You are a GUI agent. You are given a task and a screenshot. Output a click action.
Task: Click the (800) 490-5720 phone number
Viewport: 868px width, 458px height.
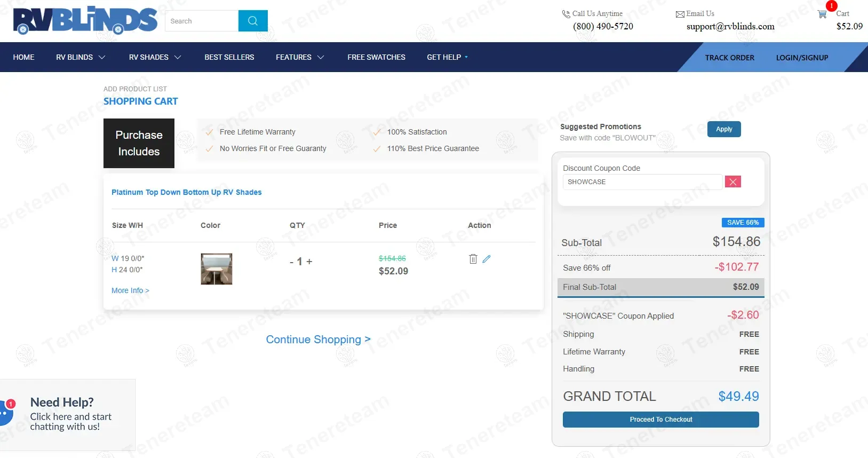coord(603,27)
